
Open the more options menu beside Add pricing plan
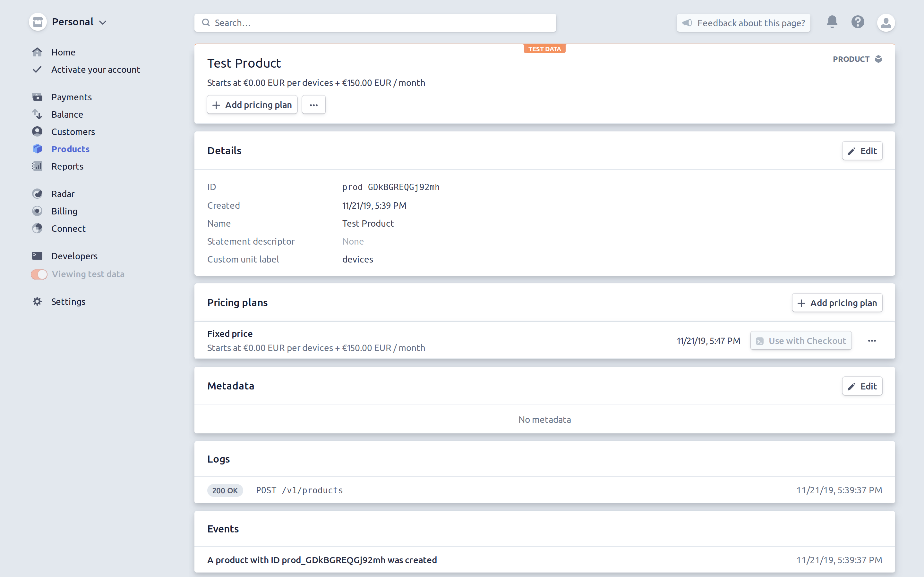(x=313, y=105)
